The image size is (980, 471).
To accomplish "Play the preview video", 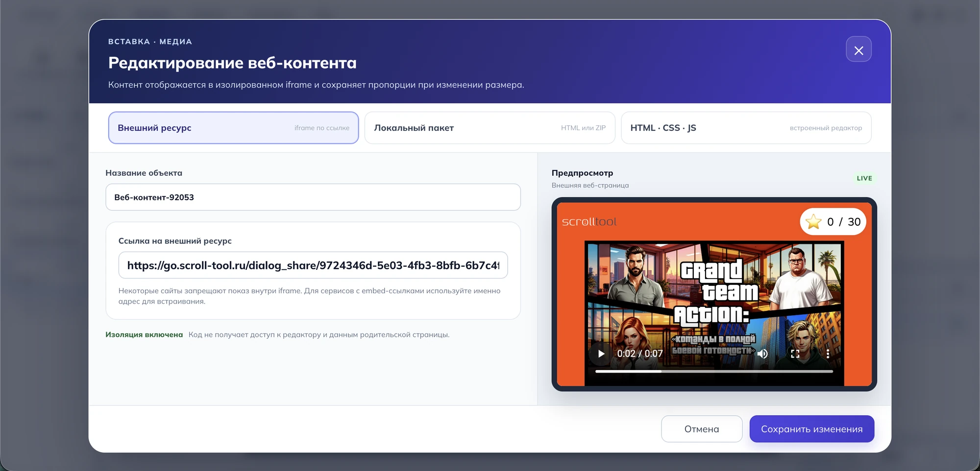I will (601, 353).
